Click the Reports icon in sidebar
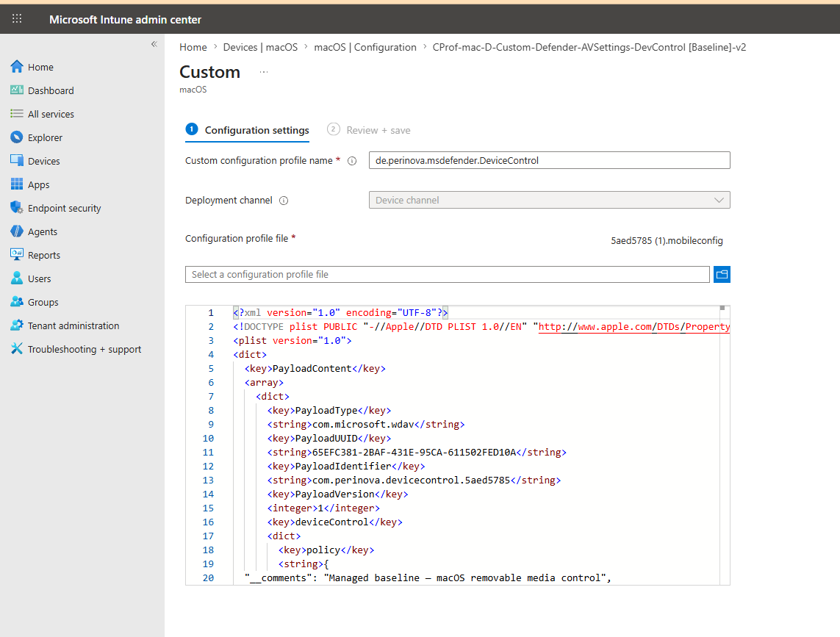Viewport: 840px width, 637px height. click(x=17, y=254)
